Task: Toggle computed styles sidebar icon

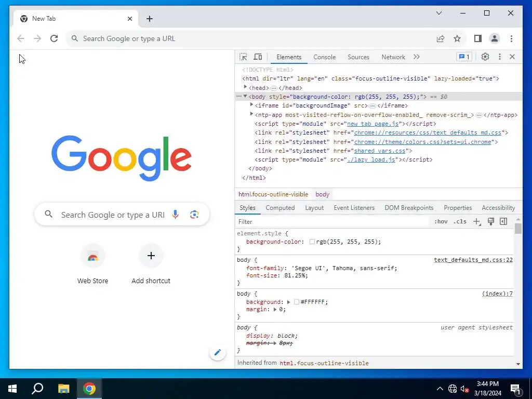Action: pyautogui.click(x=503, y=221)
